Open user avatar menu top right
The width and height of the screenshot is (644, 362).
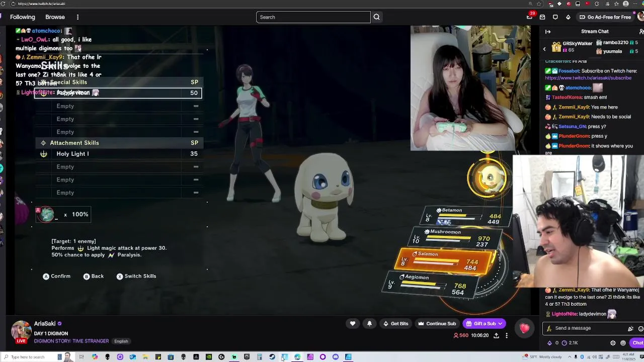pyautogui.click(x=640, y=17)
